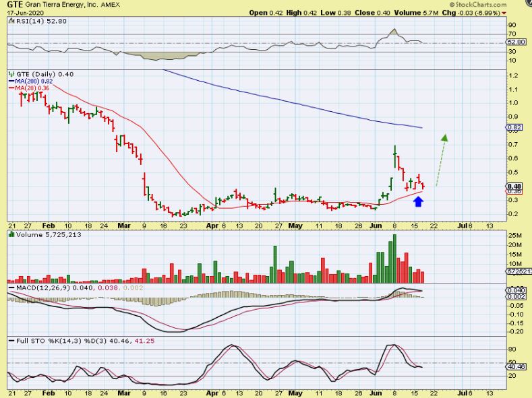The height and width of the screenshot is (398, 532).
Task: Click the High 0.42 value in the header
Action: pos(301,13)
